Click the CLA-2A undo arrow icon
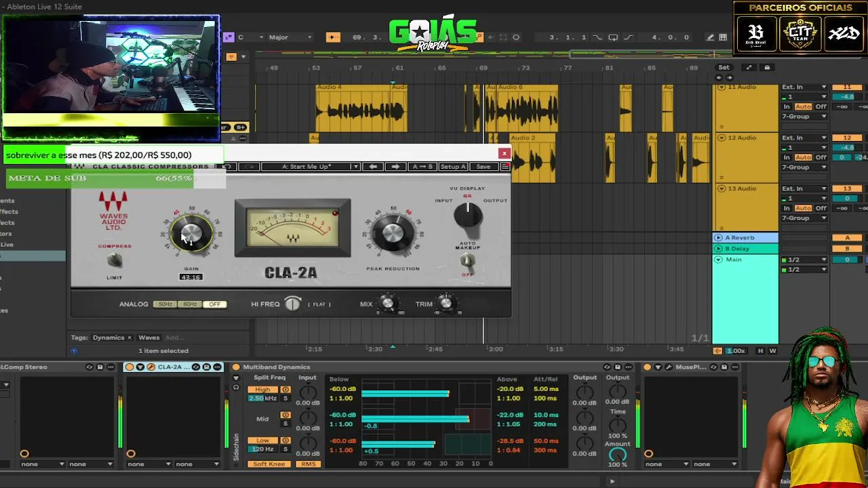This screenshot has height=488, width=868. click(x=229, y=167)
